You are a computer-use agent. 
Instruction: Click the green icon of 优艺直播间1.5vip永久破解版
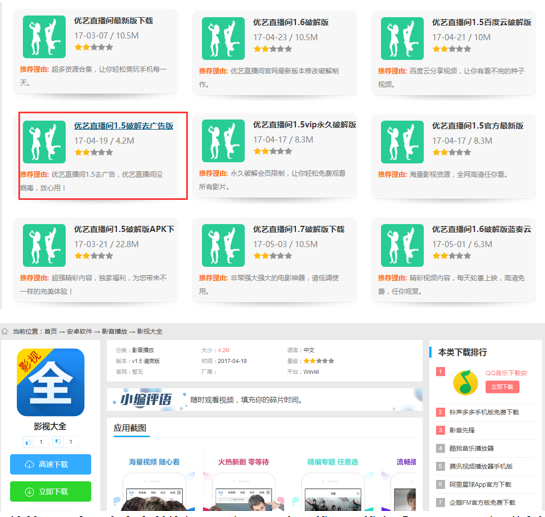tap(223, 141)
